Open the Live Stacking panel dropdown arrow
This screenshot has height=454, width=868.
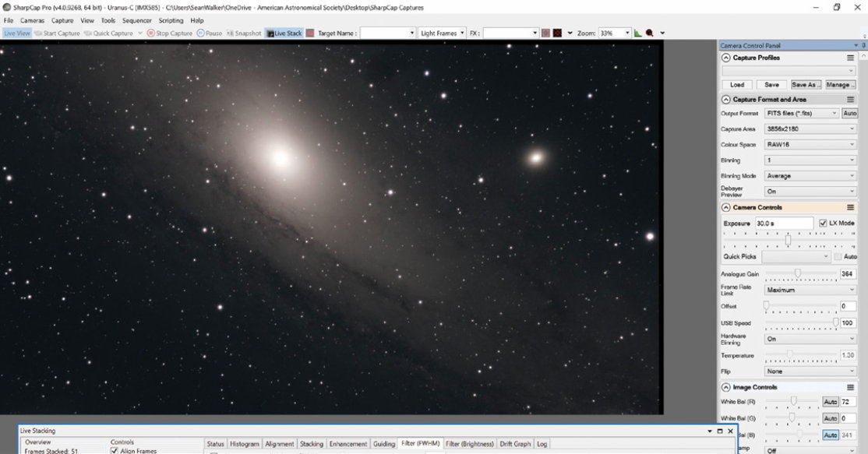tap(710, 431)
